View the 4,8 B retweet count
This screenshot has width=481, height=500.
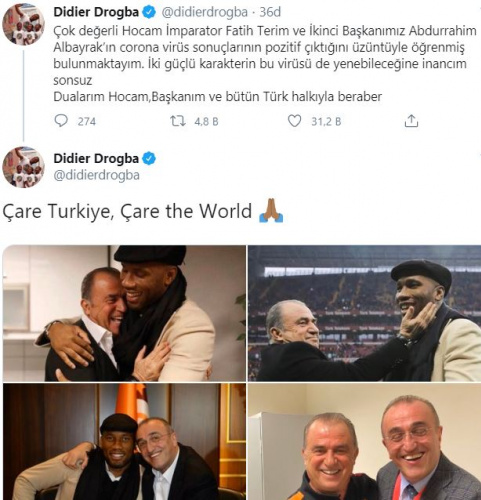206,121
